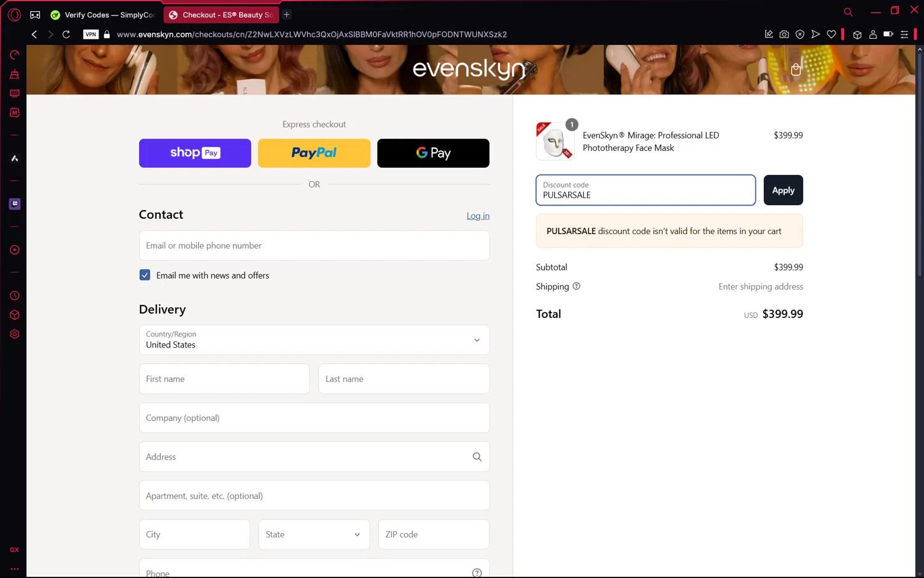Open Extensions cube icon in sidebar
The height and width of the screenshot is (578, 924).
[15, 315]
